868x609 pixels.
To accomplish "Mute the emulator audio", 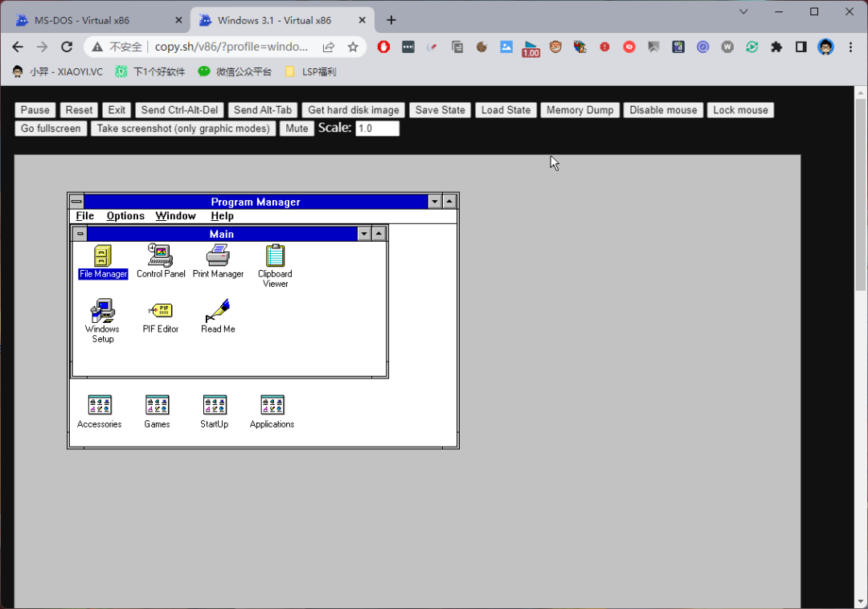I will pyautogui.click(x=297, y=128).
